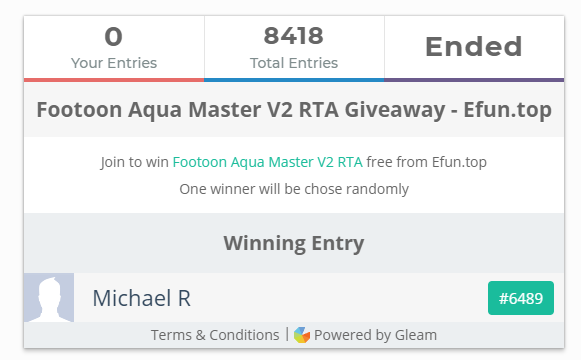Click Powered by Gleam link
Screen dimensions: 581x360
375,335
